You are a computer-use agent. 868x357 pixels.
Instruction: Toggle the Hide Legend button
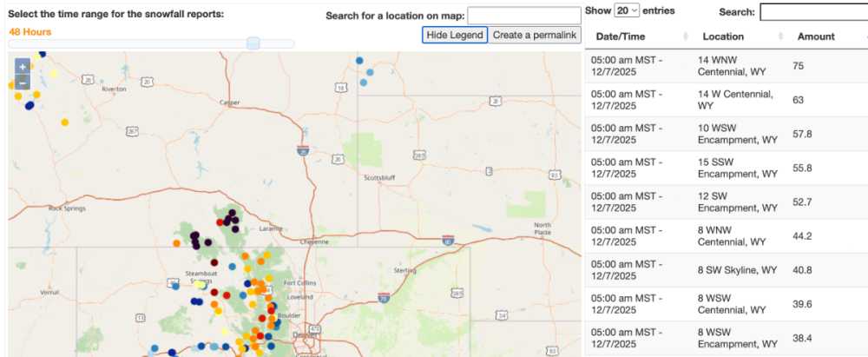coord(455,35)
